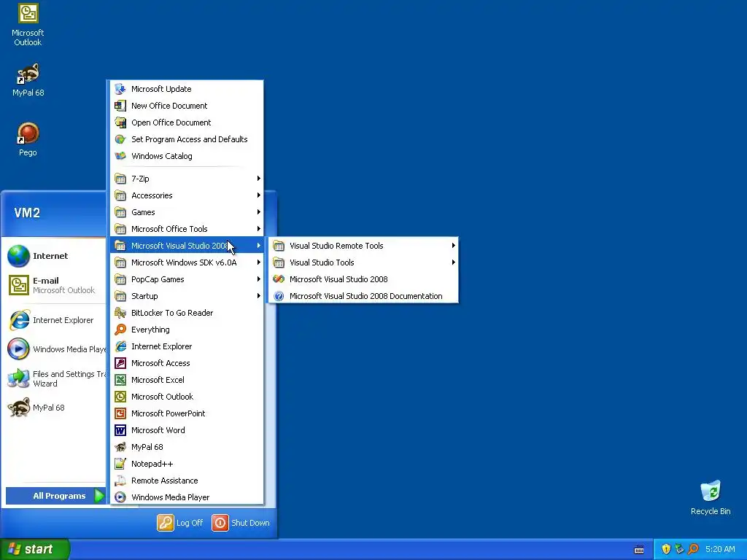
Task: Click the Shut Down button
Action: click(x=241, y=522)
